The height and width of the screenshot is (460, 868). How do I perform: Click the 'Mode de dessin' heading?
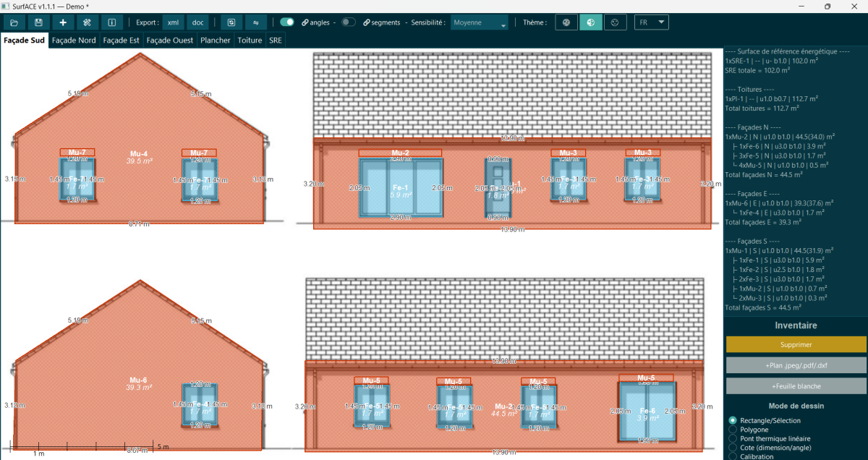point(796,406)
